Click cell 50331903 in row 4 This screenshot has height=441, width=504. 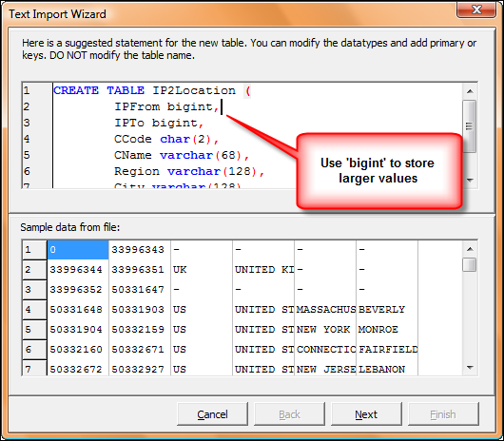click(x=140, y=309)
